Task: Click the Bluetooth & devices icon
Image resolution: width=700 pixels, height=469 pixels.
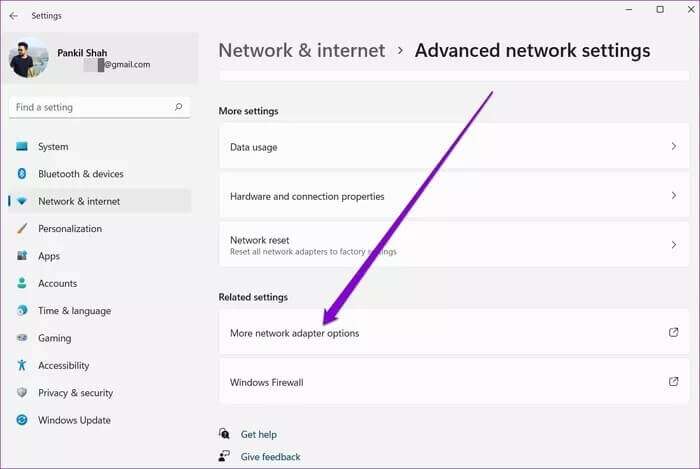Action: [x=22, y=174]
